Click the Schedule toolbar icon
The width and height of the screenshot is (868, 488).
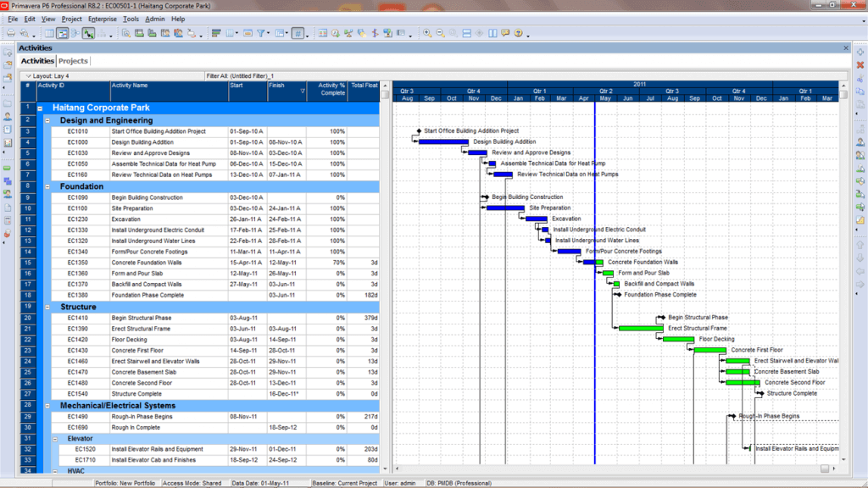pos(323,34)
